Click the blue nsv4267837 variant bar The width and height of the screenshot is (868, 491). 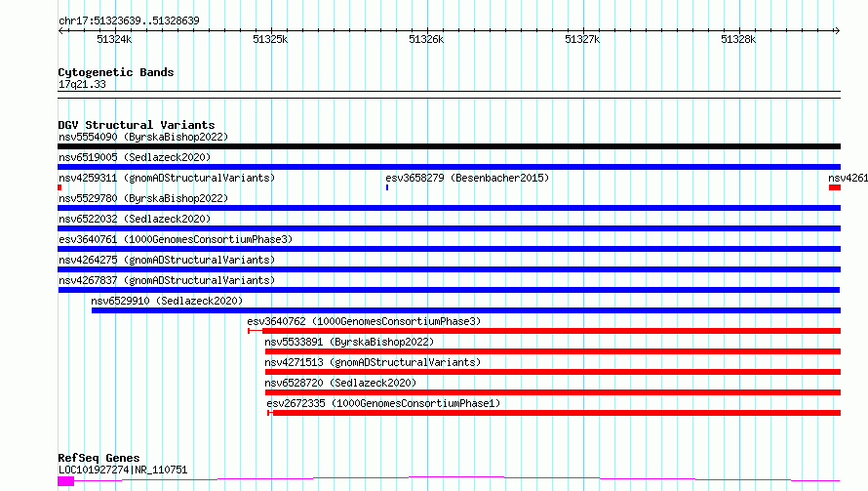pyautogui.click(x=449, y=290)
